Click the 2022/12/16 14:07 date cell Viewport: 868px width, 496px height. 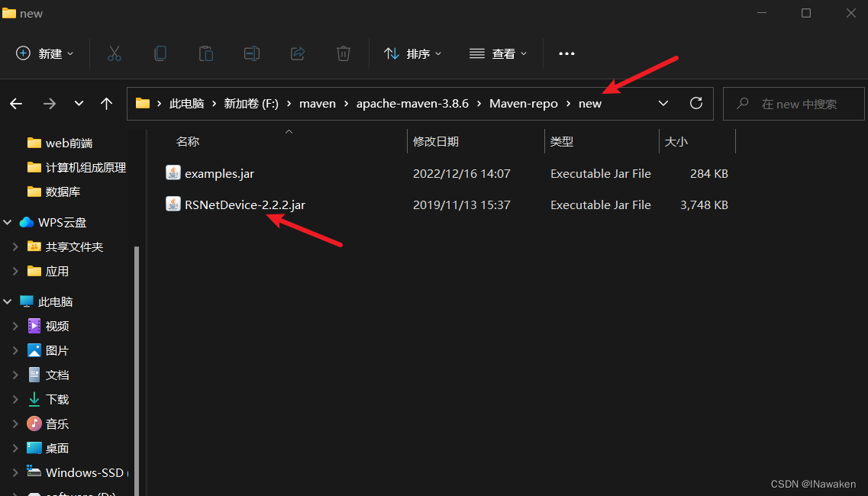click(462, 173)
